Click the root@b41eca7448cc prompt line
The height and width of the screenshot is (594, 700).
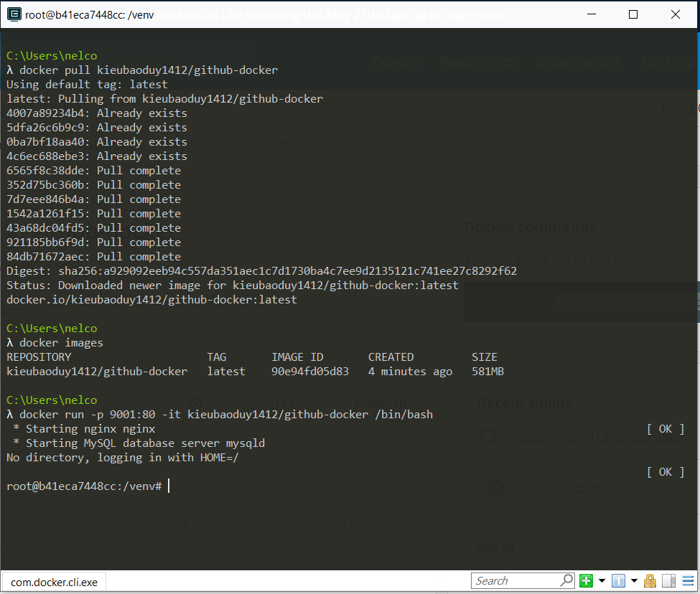click(x=84, y=486)
